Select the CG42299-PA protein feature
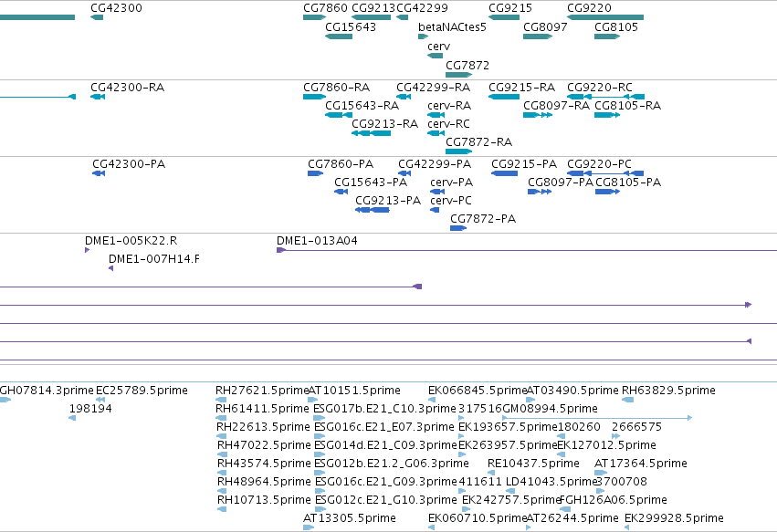 (404, 173)
